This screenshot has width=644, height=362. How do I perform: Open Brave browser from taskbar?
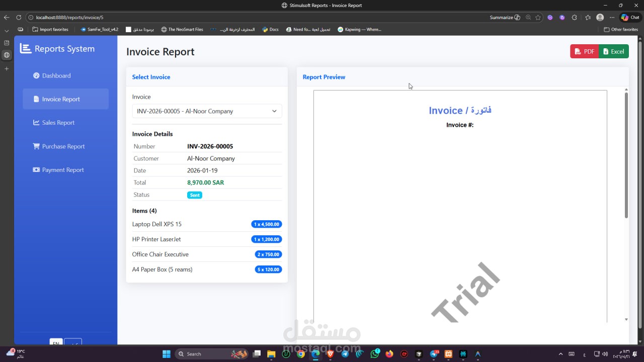pyautogui.click(x=330, y=354)
